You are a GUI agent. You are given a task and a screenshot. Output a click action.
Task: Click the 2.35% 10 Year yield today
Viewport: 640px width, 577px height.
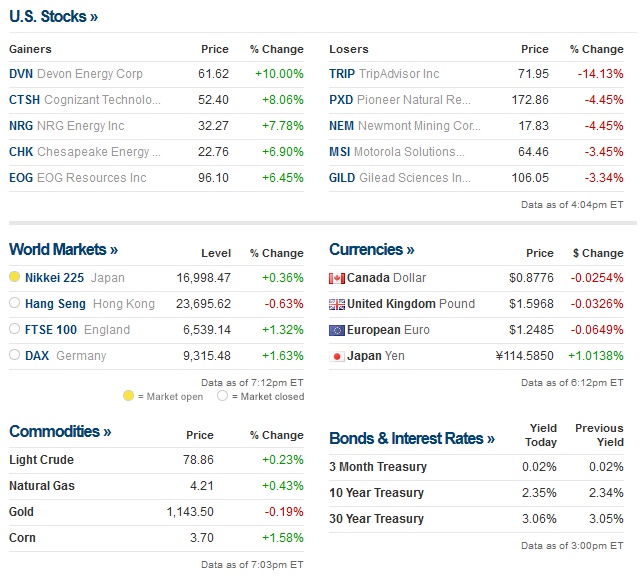pos(539,493)
